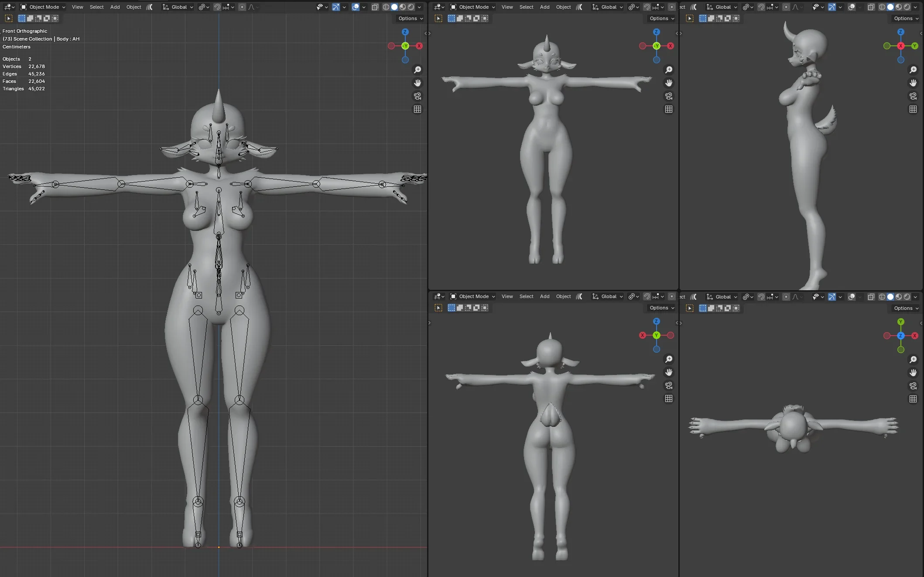
Task: Switch to perspective/orthographic grid icon in side viewport
Action: (913, 109)
